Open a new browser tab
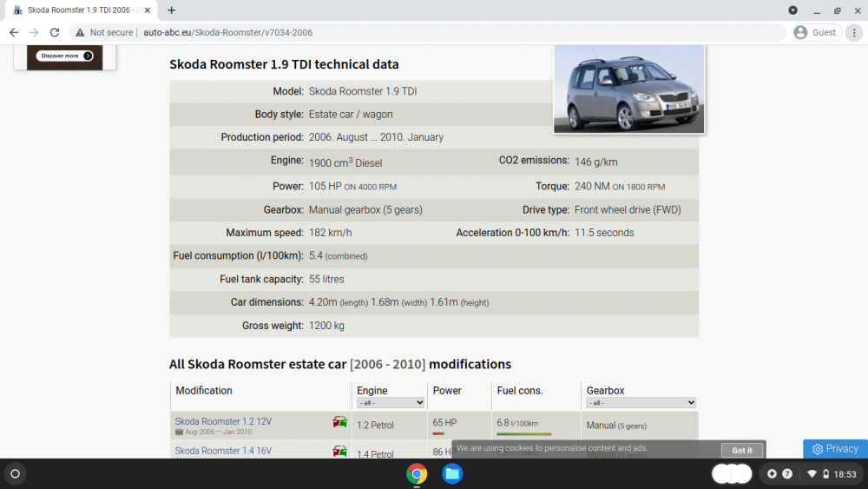The image size is (868, 489). 172,10
